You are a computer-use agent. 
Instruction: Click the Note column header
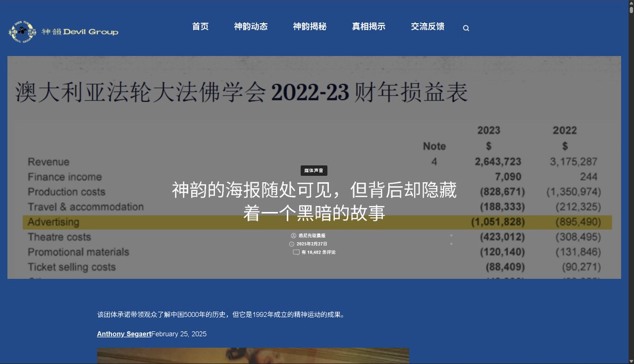[434, 146]
